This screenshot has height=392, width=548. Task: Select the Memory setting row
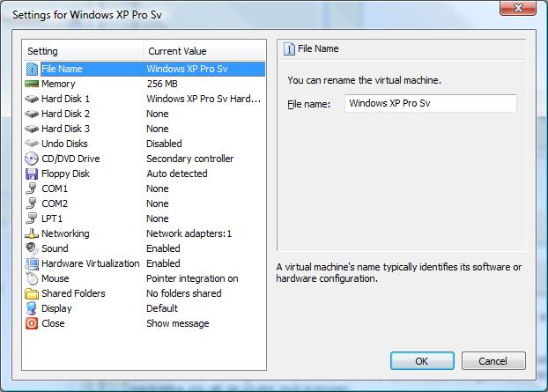pos(144,84)
